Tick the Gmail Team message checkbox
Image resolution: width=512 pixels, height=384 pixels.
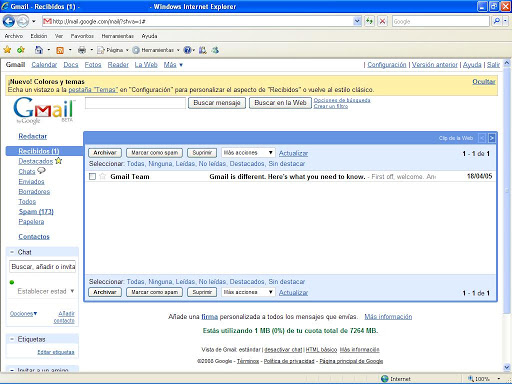pyautogui.click(x=92, y=176)
